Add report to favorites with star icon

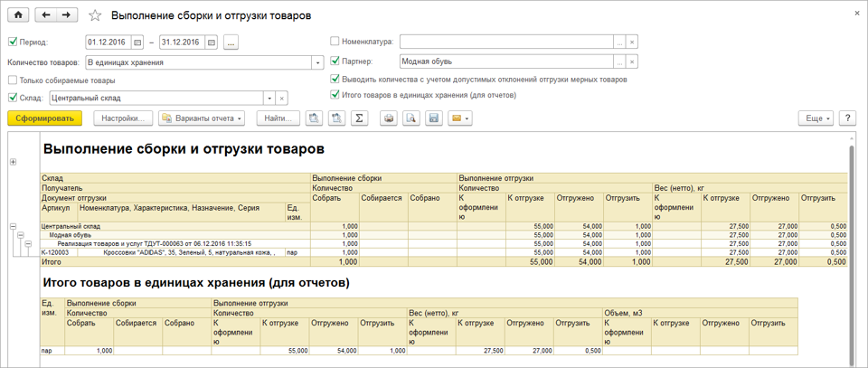[x=95, y=15]
